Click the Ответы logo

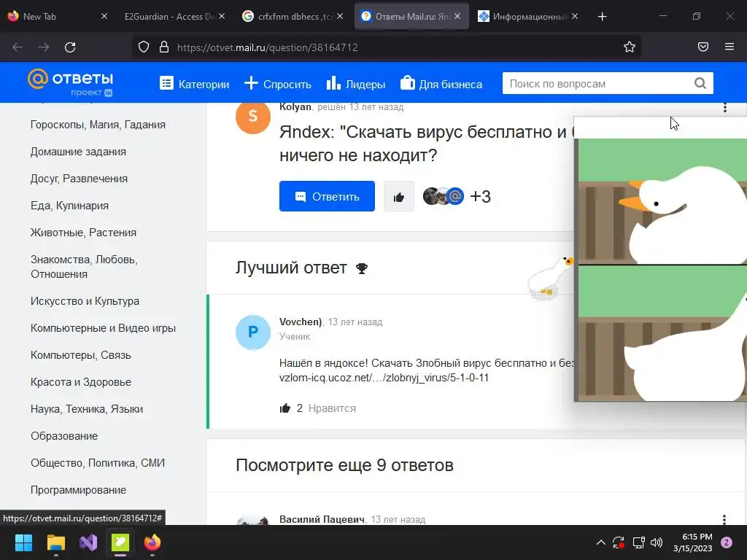coord(71,82)
